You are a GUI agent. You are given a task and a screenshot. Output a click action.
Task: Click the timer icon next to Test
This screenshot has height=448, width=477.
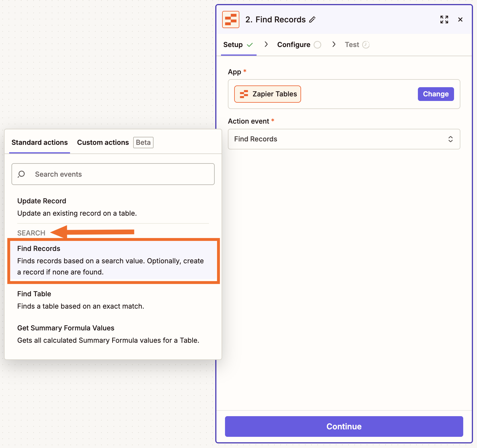pyautogui.click(x=366, y=44)
